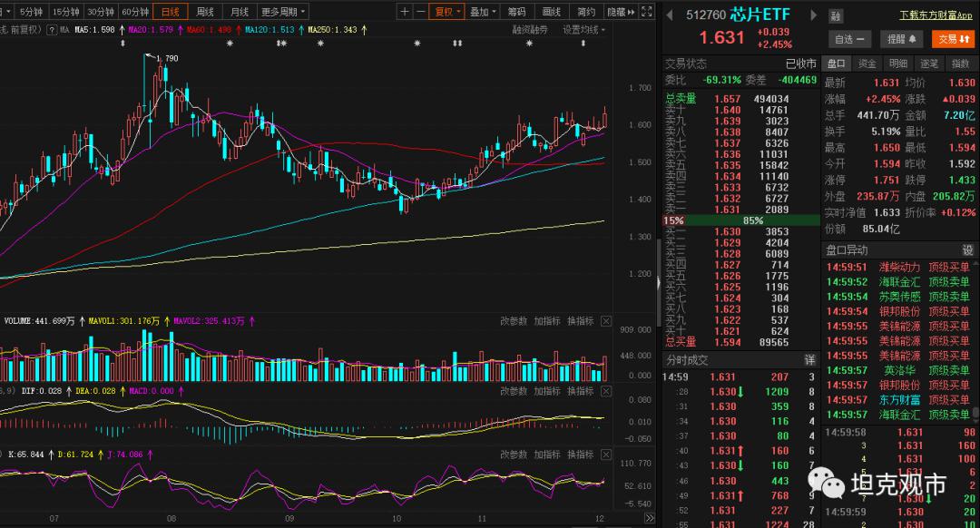Click 换指标 on KDJ panel
980x528 pixels.
click(x=580, y=455)
